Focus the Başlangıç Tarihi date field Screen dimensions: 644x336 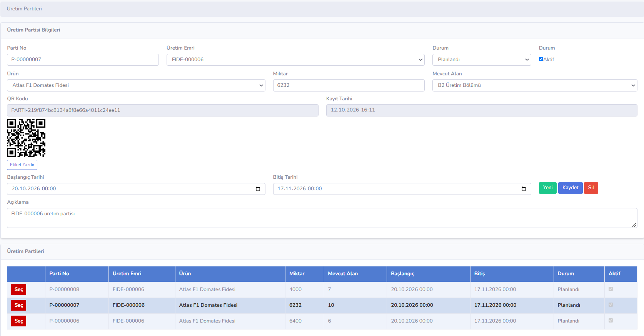coord(136,189)
